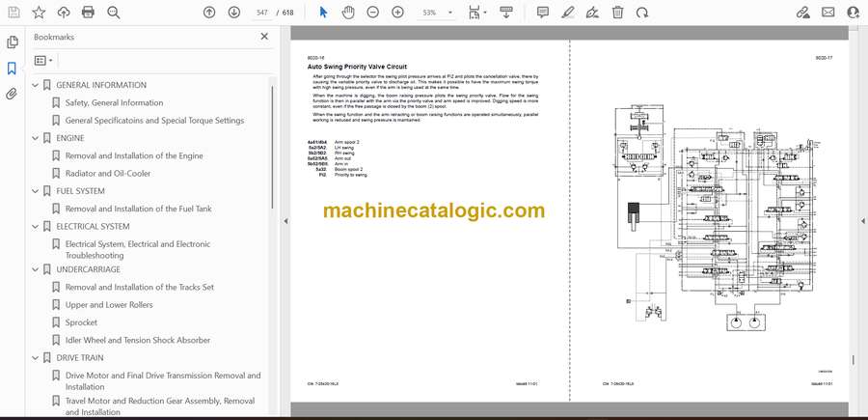Screen dimensions: 868x420
Task: Select the Hand pan tool
Action: pyautogui.click(x=348, y=13)
